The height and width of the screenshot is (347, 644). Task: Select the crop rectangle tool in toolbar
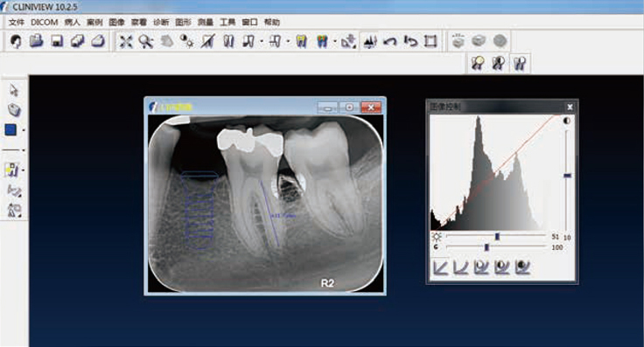point(430,41)
